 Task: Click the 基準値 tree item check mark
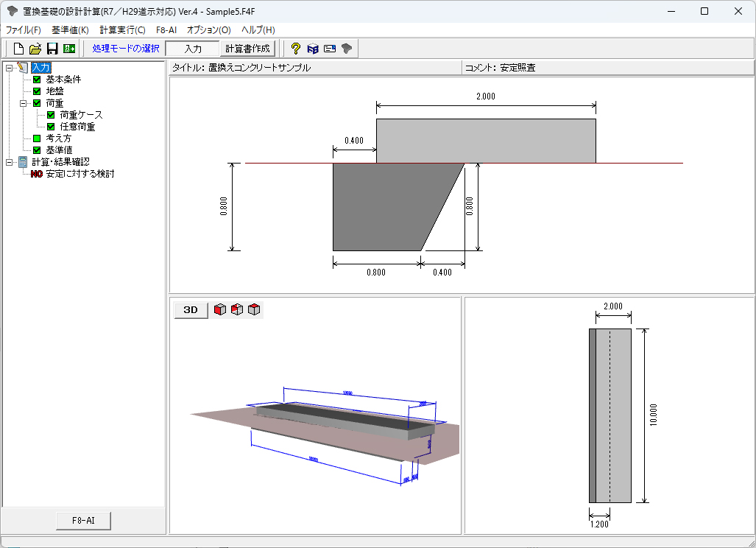[37, 150]
